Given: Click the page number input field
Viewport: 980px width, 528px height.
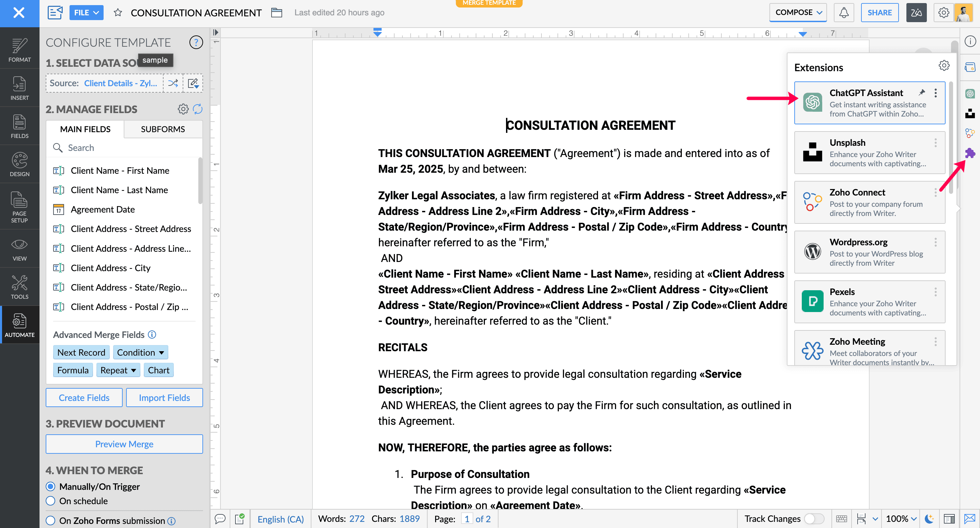Looking at the screenshot, I should (466, 518).
